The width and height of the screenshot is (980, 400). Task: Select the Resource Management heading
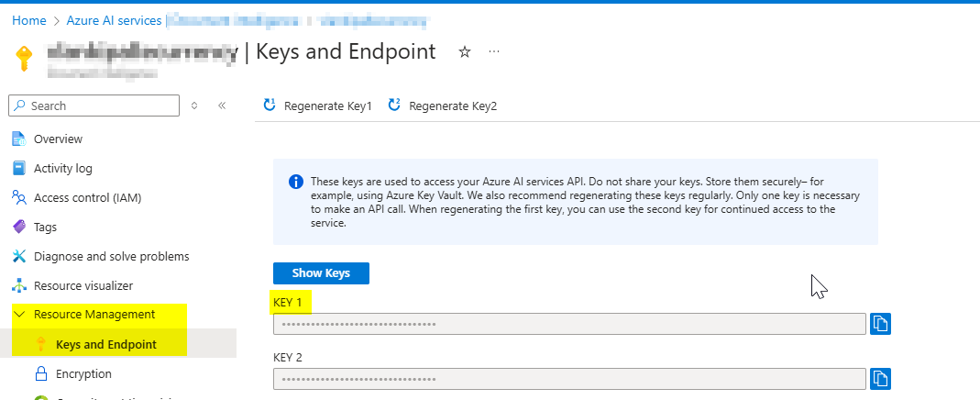(x=94, y=315)
